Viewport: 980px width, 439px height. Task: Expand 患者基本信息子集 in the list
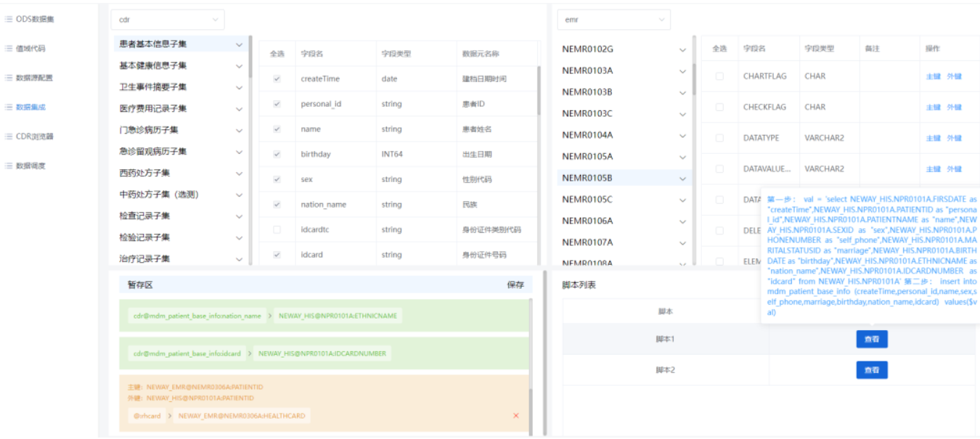pyautogui.click(x=240, y=44)
